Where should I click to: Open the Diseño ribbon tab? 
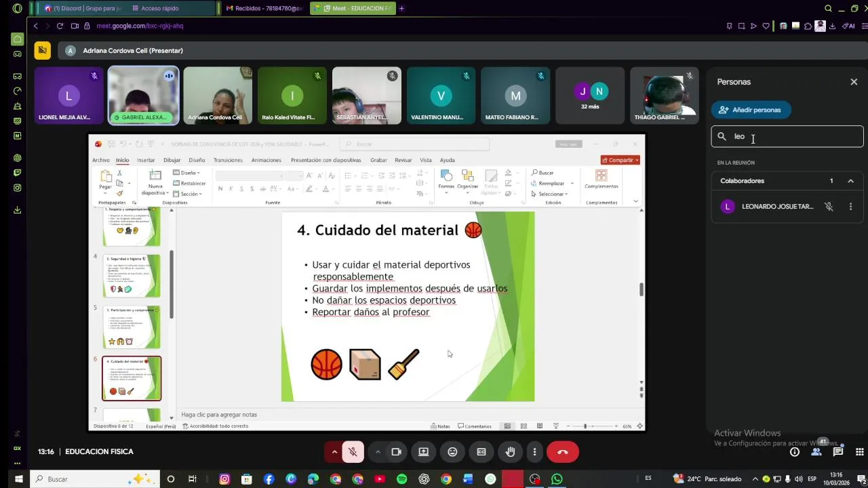(x=197, y=160)
